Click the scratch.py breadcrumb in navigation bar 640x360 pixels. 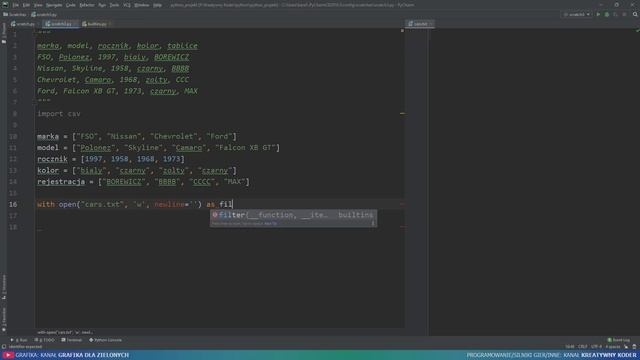pos(44,14)
